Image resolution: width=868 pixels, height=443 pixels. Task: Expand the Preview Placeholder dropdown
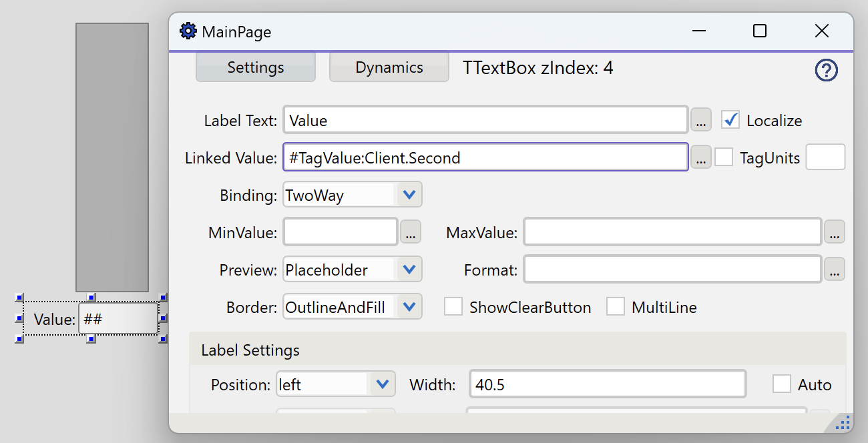[409, 270]
